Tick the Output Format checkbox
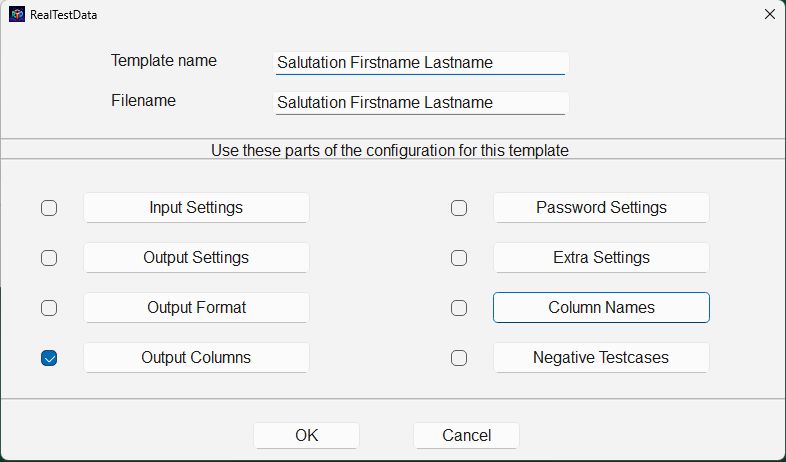The image size is (786, 462). coord(49,308)
